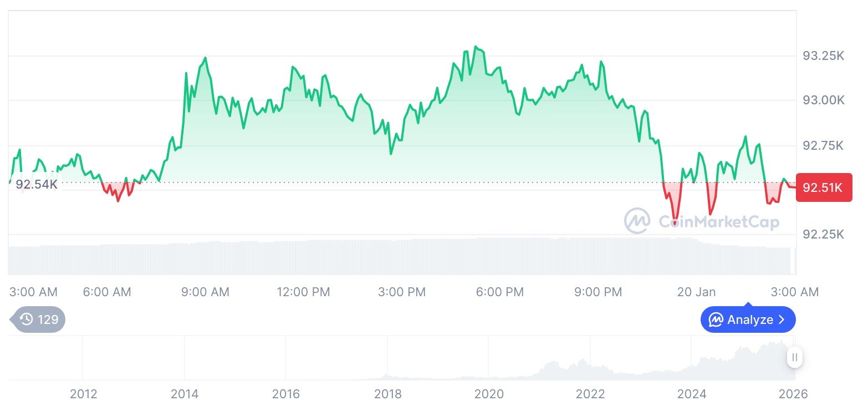Viewport: 868px width, 406px height.
Task: Jump to 2012 on the timeline navigator
Action: (84, 394)
